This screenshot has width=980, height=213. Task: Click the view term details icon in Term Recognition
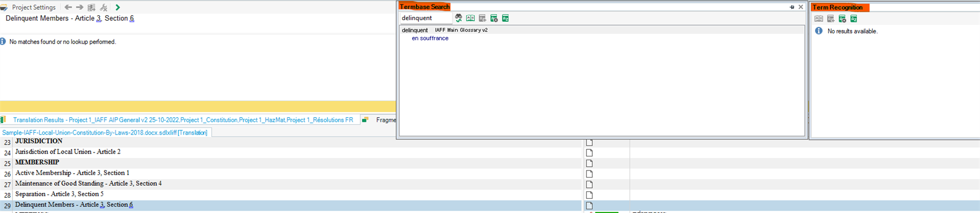819,19
